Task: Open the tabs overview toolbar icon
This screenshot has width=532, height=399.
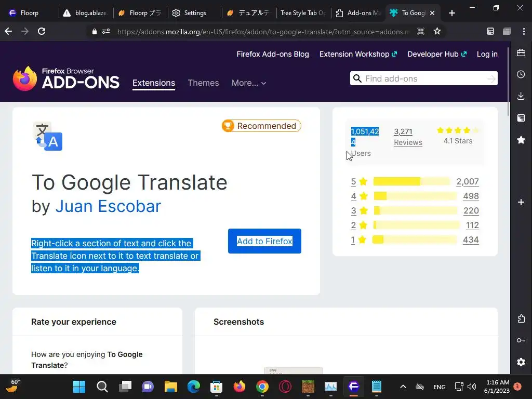Action: 507,32
